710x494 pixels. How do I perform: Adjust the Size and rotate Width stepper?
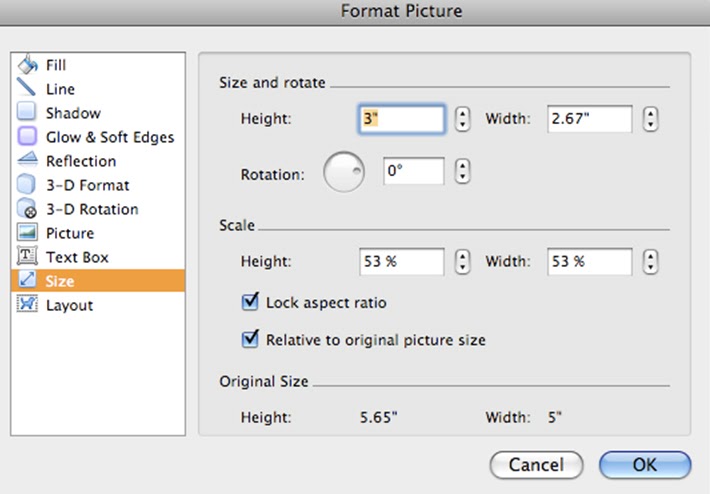point(651,120)
